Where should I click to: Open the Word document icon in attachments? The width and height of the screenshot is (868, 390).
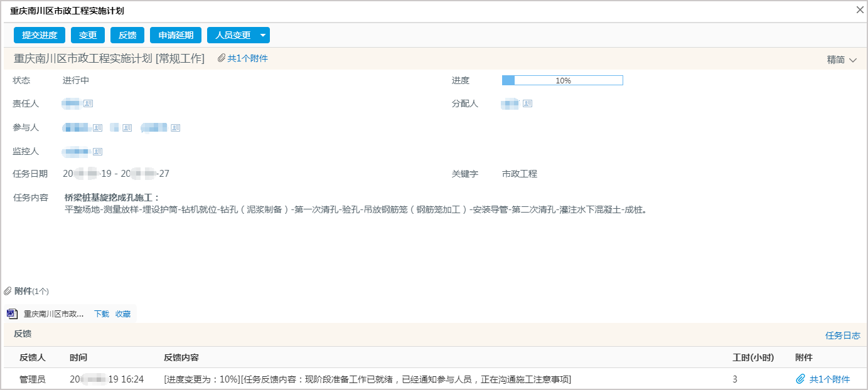pyautogui.click(x=11, y=314)
